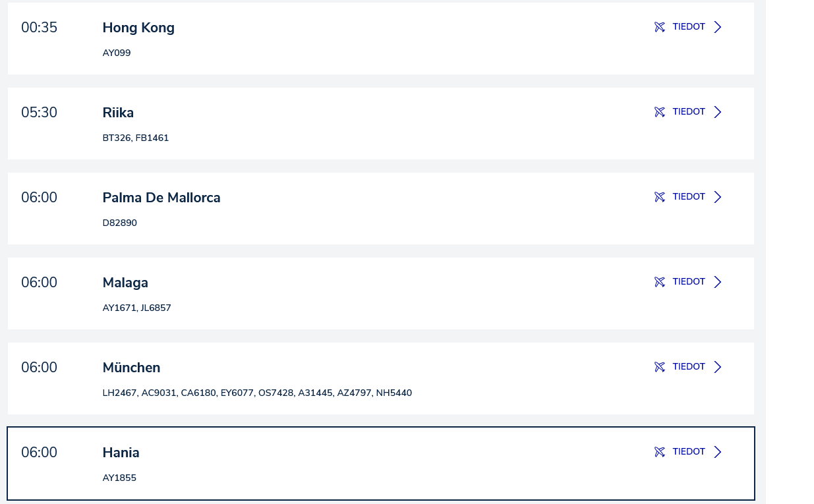Select the Palma De Mallorca destination title
The height and width of the screenshot is (504, 814).
point(161,198)
